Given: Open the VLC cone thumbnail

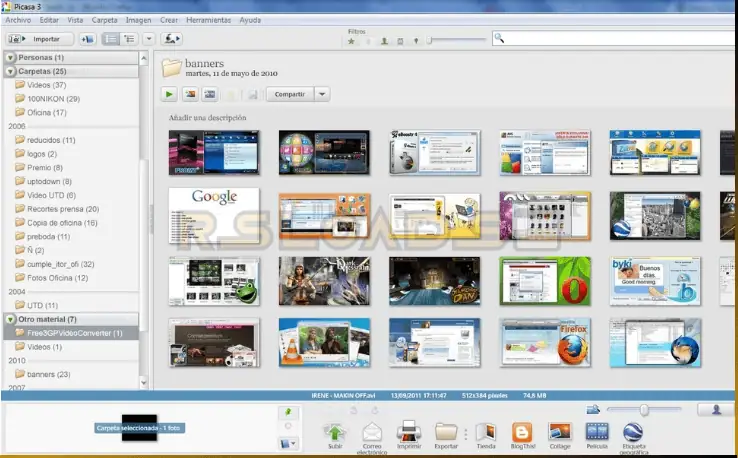Looking at the screenshot, I should click(x=324, y=342).
